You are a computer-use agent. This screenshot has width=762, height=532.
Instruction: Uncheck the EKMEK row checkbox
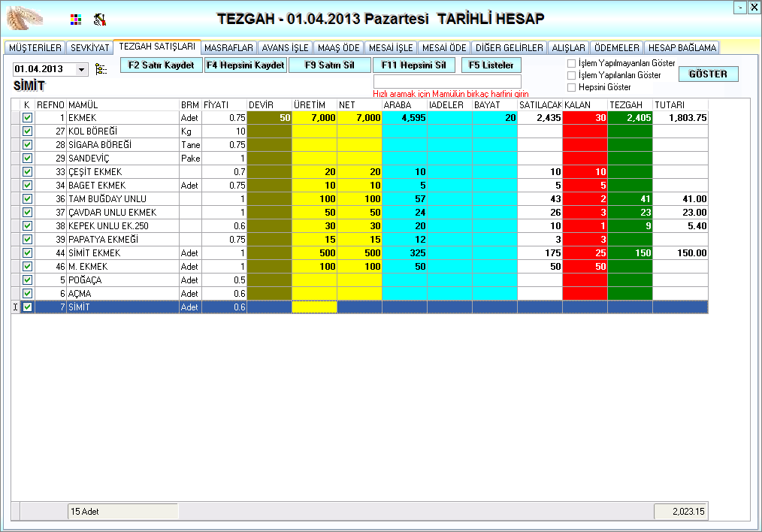point(28,118)
